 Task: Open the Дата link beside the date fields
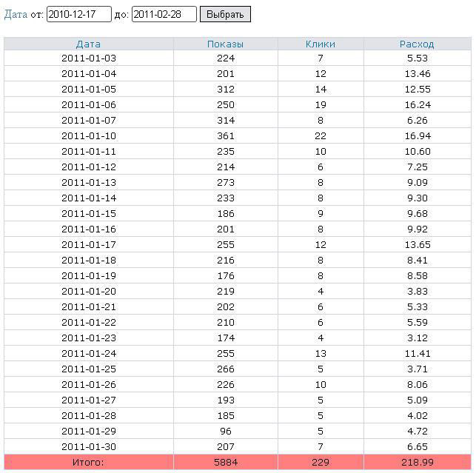point(16,14)
